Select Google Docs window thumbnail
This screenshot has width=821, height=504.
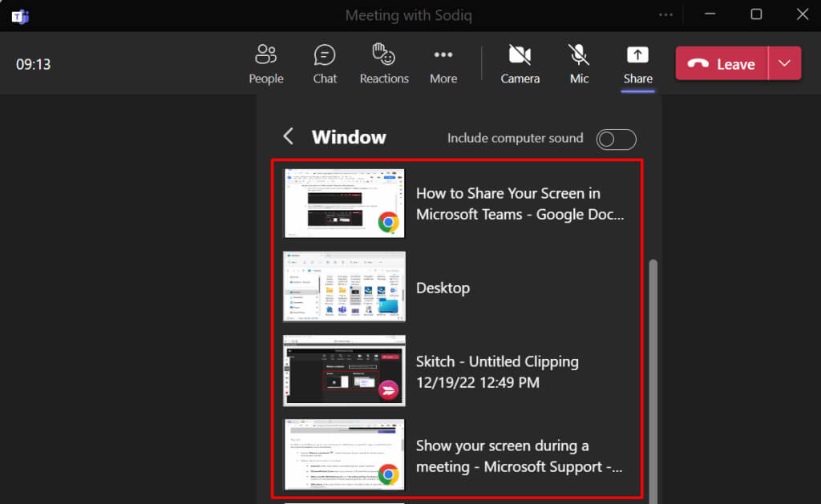coord(344,203)
